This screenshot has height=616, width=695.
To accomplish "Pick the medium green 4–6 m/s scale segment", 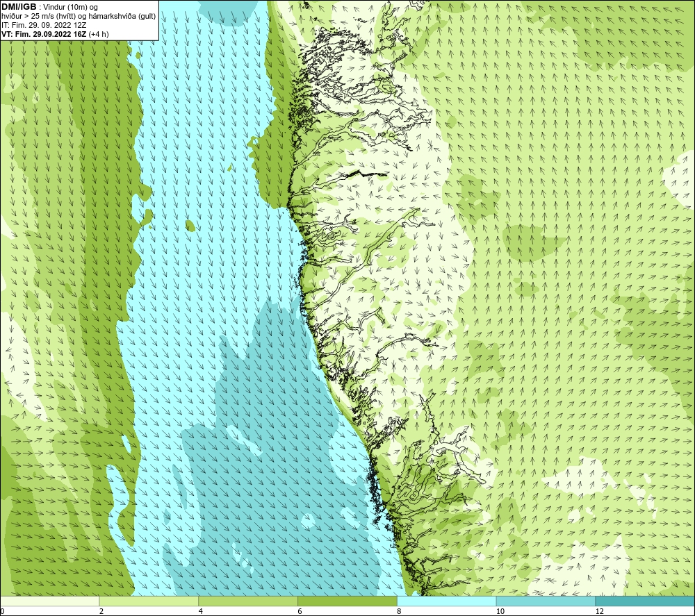I will [248, 601].
